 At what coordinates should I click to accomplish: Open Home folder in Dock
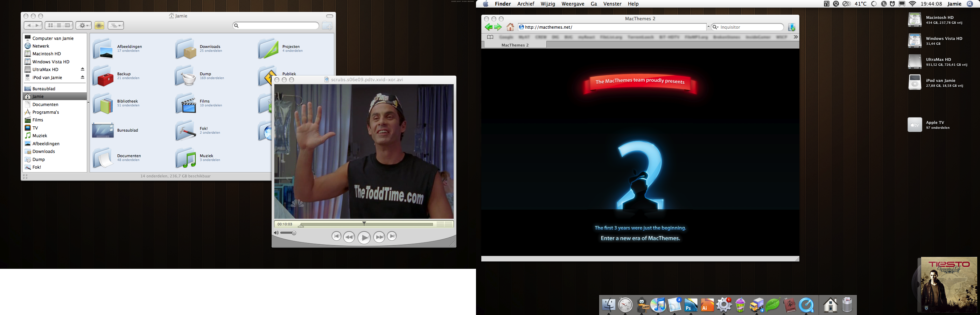point(831,305)
